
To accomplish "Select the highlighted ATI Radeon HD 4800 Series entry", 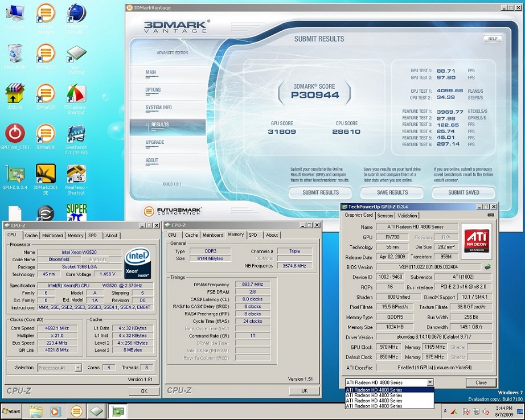I will (x=389, y=390).
